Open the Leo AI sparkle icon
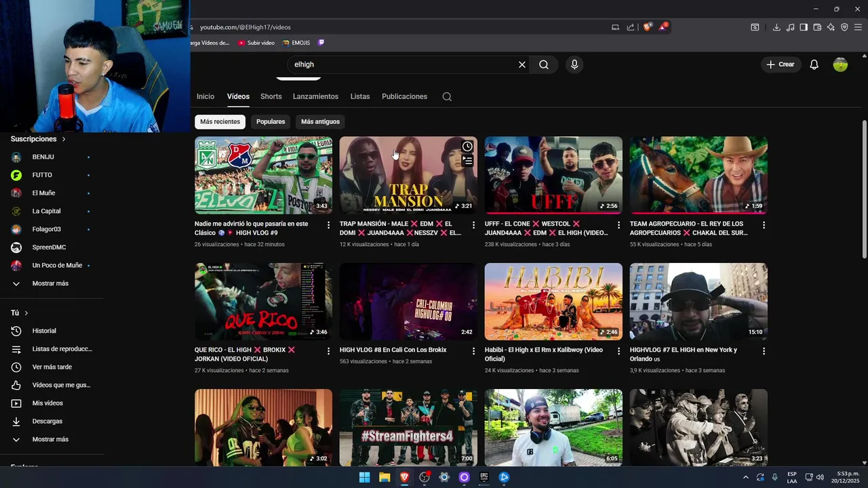Viewport: 868px width, 488px height. pos(831,27)
